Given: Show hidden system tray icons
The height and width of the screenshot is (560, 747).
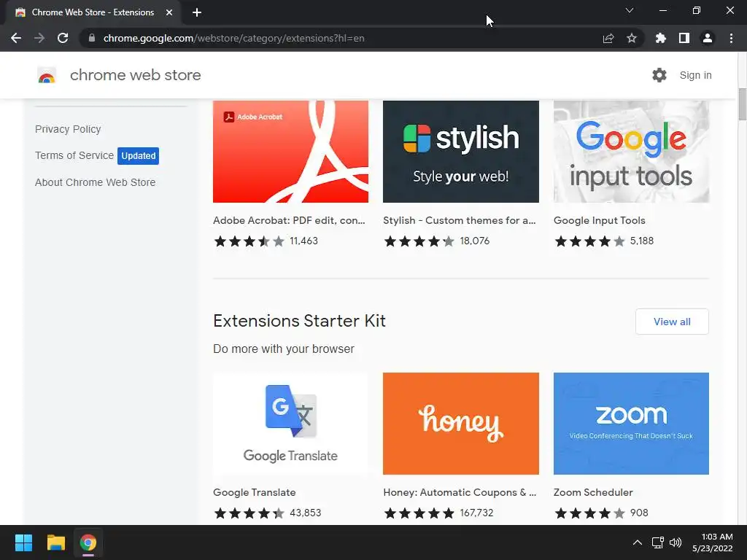Looking at the screenshot, I should [x=637, y=542].
